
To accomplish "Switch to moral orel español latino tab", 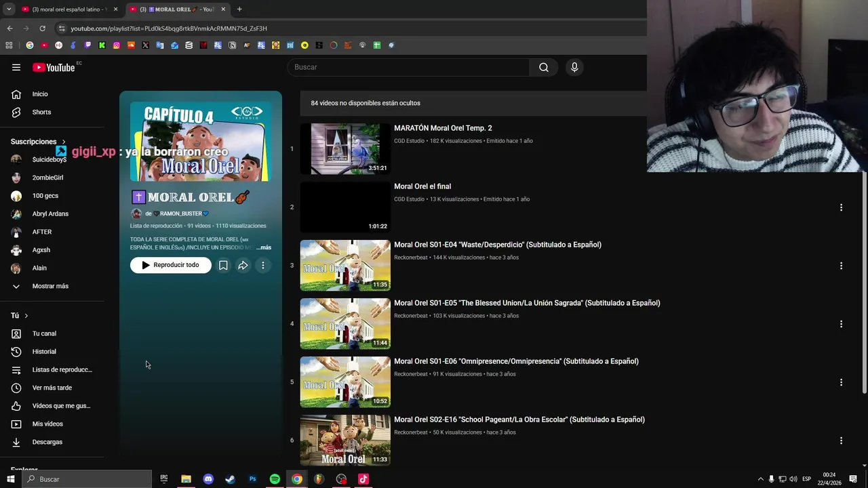I will click(69, 9).
